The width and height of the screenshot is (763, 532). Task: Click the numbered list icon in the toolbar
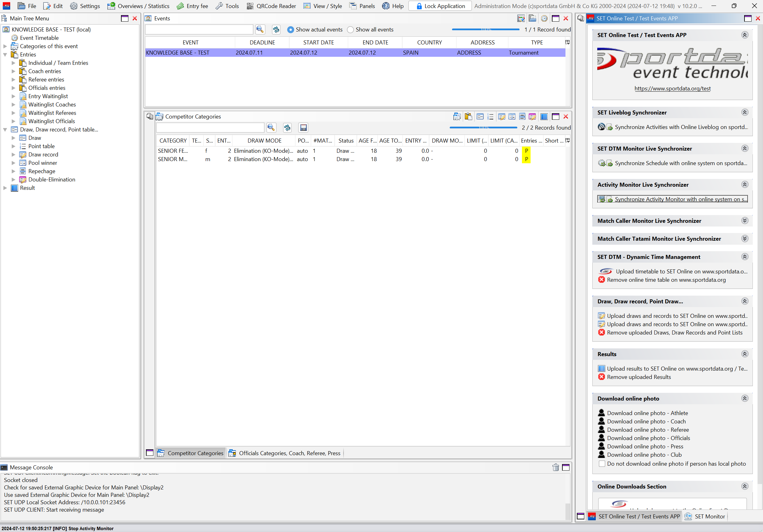(x=490, y=117)
